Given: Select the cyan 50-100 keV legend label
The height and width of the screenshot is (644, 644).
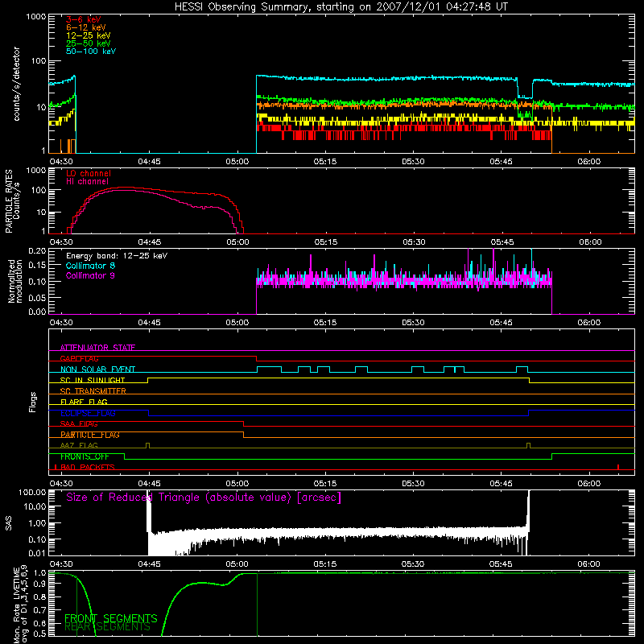Looking at the screenshot, I should [x=91, y=52].
